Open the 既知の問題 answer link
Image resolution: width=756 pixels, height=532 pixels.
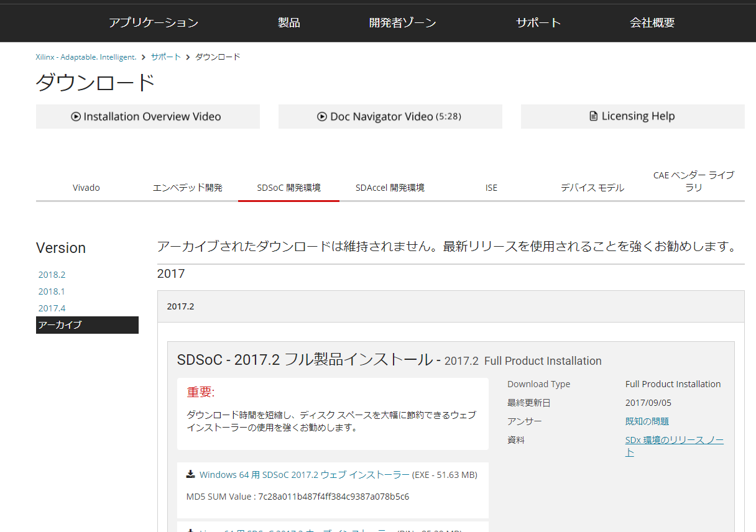click(x=647, y=421)
